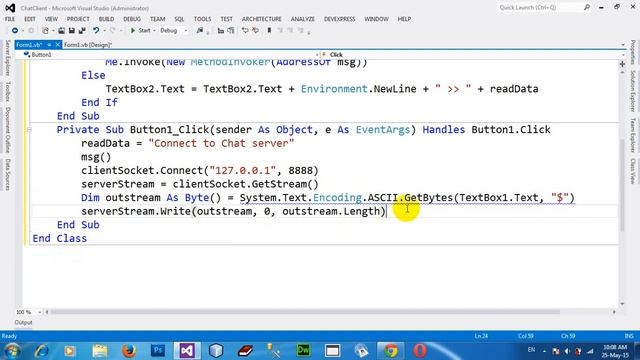Open the VIEW menu
Viewport: 640px width, 360px height.
click(51, 19)
